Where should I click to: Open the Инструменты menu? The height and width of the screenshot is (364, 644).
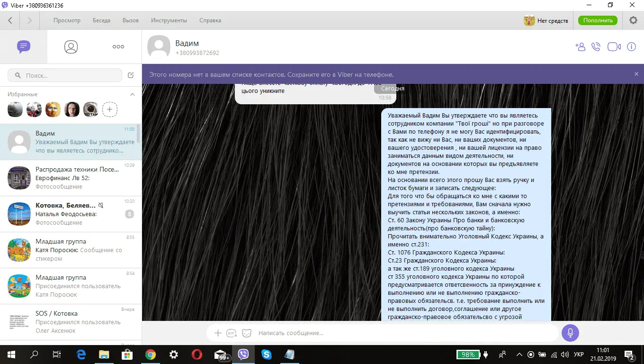[169, 20]
